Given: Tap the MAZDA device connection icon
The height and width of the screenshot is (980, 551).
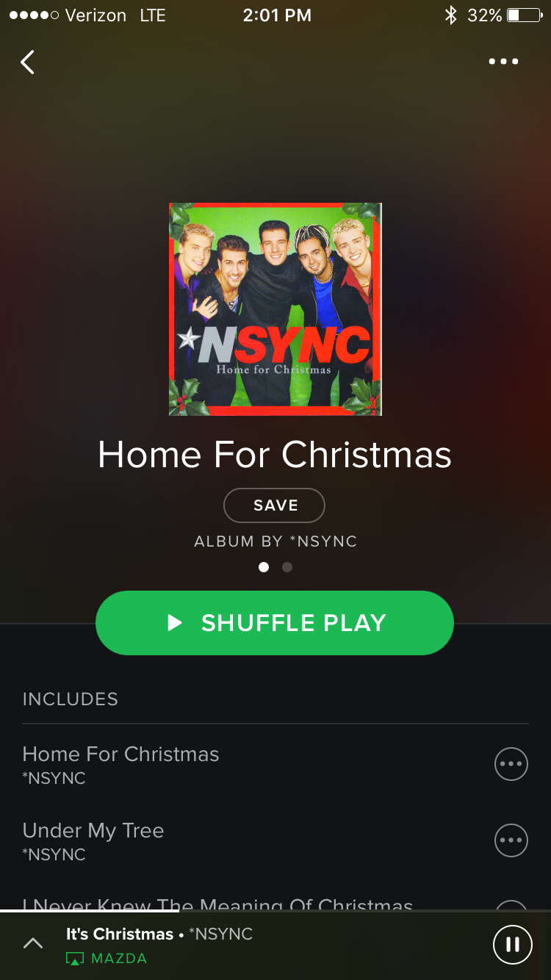Looking at the screenshot, I should (x=75, y=959).
